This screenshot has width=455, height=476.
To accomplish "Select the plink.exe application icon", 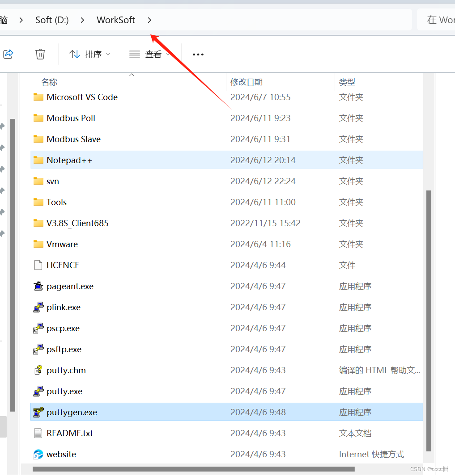I will coord(38,307).
